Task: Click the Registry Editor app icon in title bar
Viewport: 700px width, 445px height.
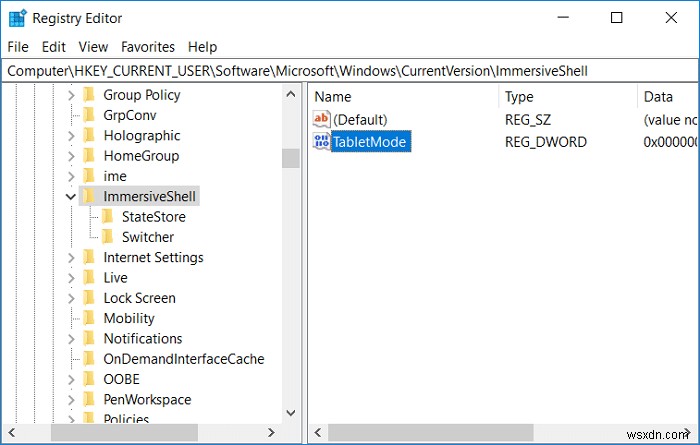Action: pyautogui.click(x=17, y=18)
